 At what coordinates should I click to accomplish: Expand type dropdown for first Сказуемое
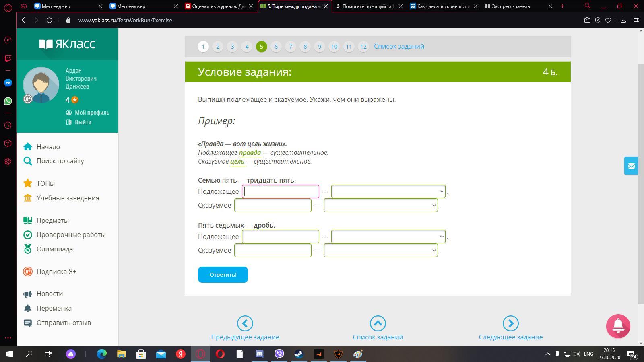381,205
